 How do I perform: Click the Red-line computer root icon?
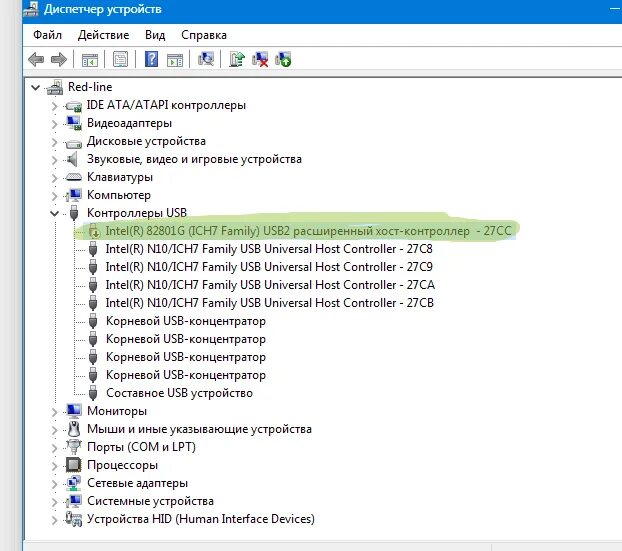[55, 87]
